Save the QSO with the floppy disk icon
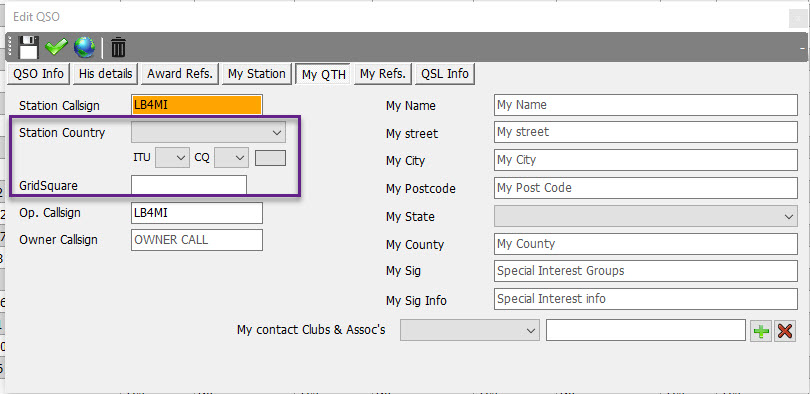This screenshot has width=810, height=394. 28,47
